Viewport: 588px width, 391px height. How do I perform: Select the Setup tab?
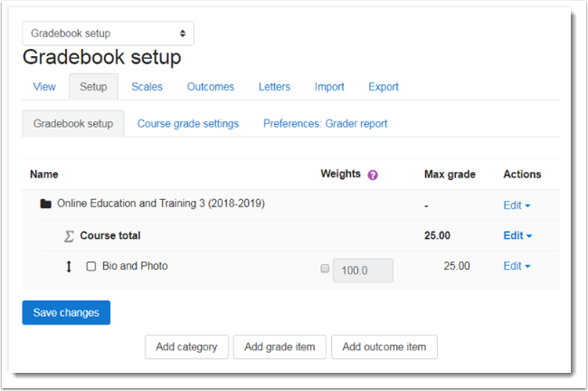pos(93,87)
